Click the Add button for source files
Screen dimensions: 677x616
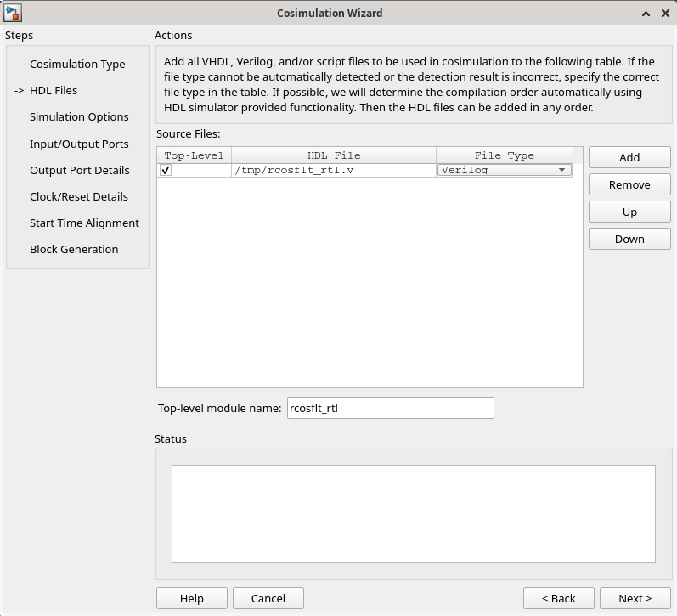click(x=629, y=157)
